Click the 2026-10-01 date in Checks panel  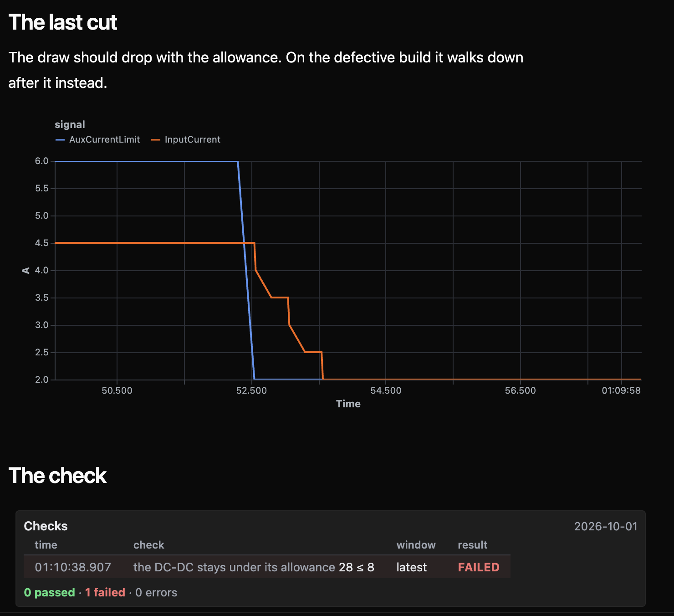tap(606, 526)
